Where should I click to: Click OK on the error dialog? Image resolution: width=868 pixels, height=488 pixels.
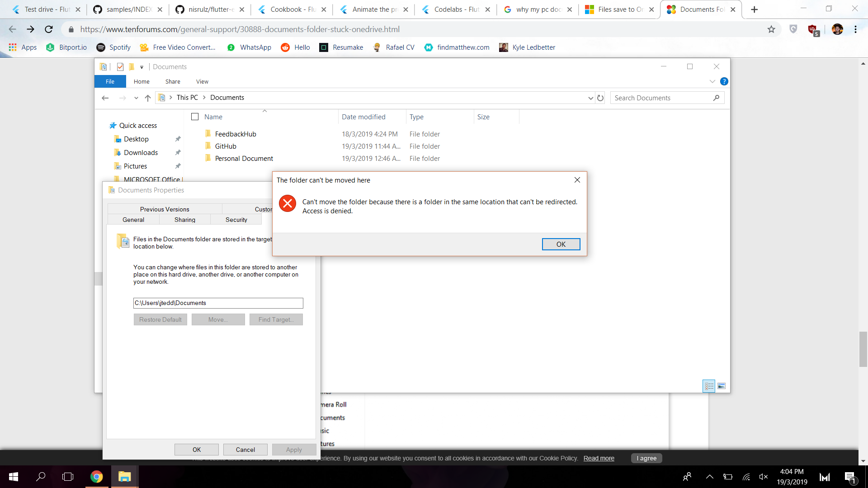click(x=561, y=244)
